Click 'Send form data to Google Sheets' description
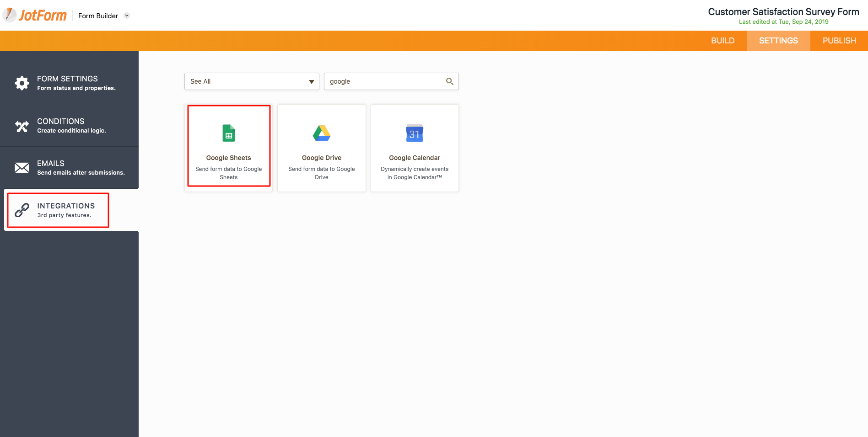Image resolution: width=868 pixels, height=437 pixels. pyautogui.click(x=229, y=173)
